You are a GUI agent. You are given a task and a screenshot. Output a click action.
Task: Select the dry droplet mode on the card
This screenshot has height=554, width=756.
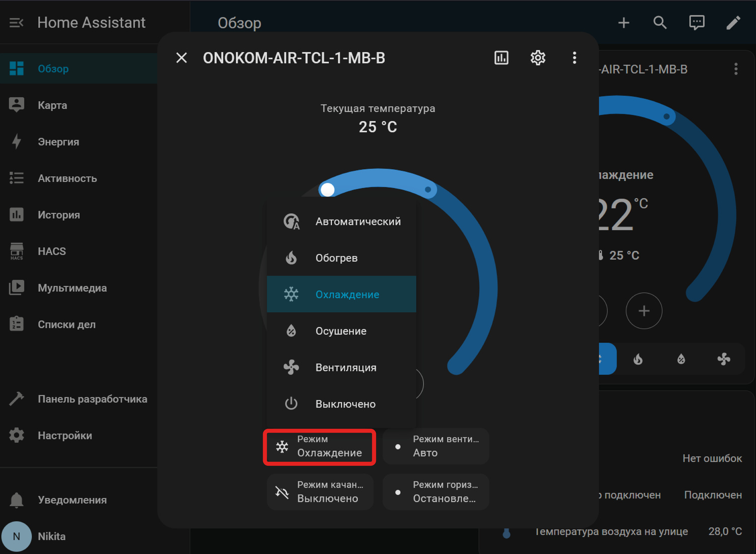[681, 359]
